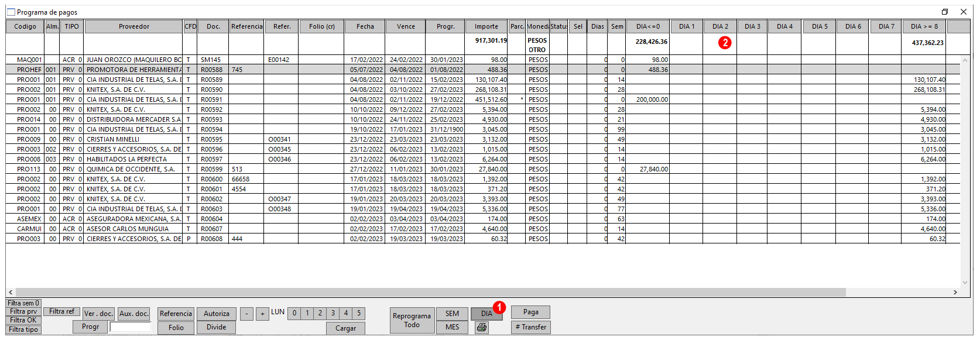This screenshot has width=980, height=340.
Task: Click the DIA >= 8 column header
Action: (924, 26)
